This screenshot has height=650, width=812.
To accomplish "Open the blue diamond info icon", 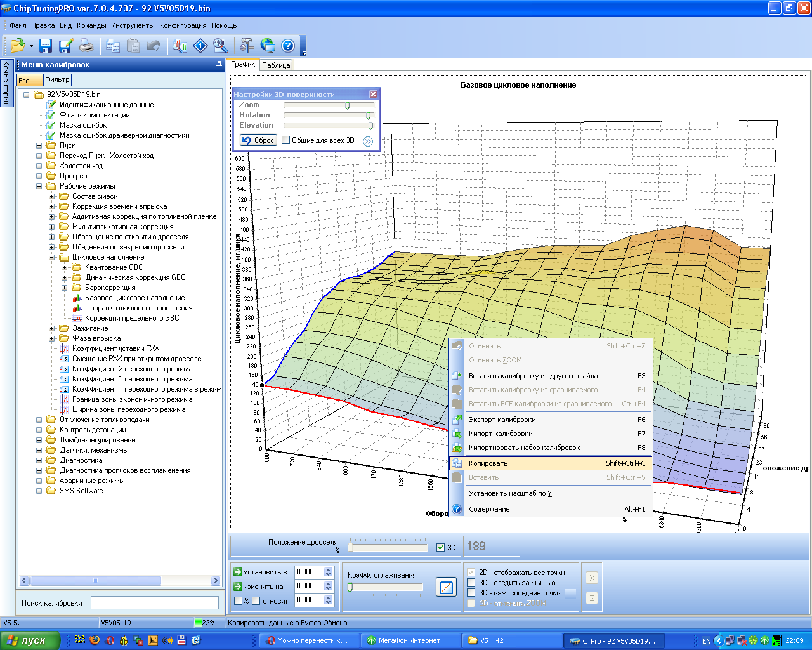I will [200, 46].
